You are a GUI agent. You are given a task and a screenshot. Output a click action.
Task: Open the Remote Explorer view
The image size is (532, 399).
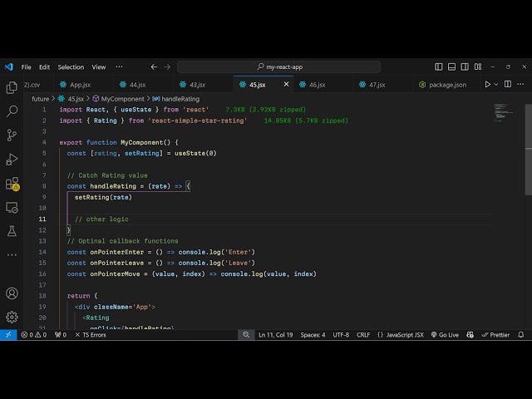(12, 207)
